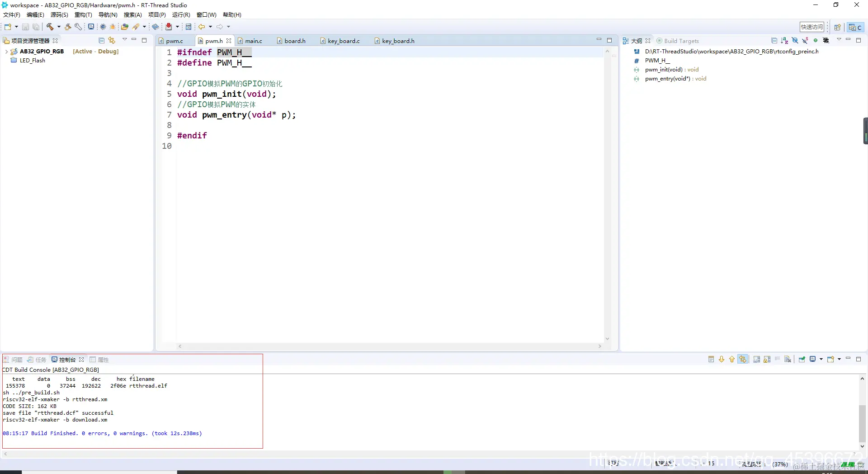Toggle alphabetical sort in outline
This screenshot has height=474, width=868.
click(784, 41)
